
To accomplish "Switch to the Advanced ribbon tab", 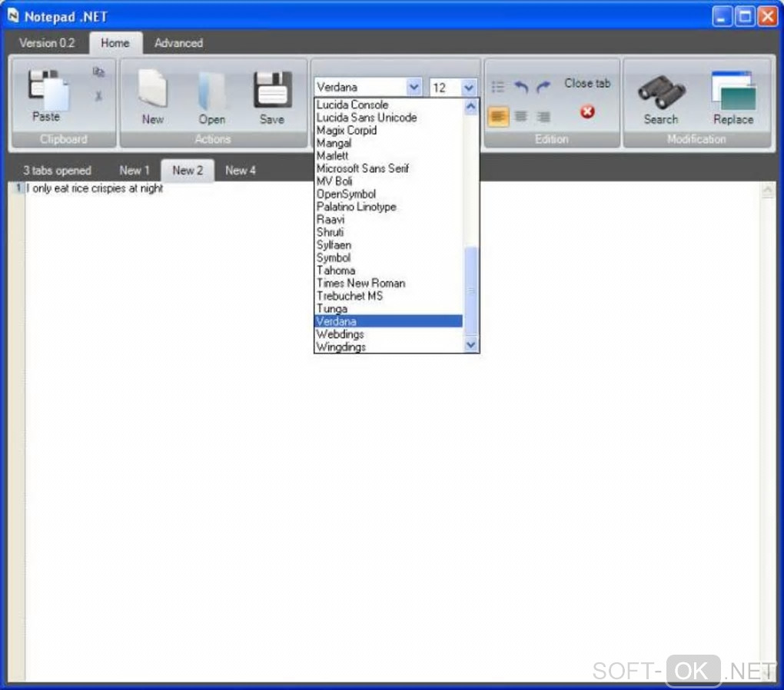I will tap(178, 43).
